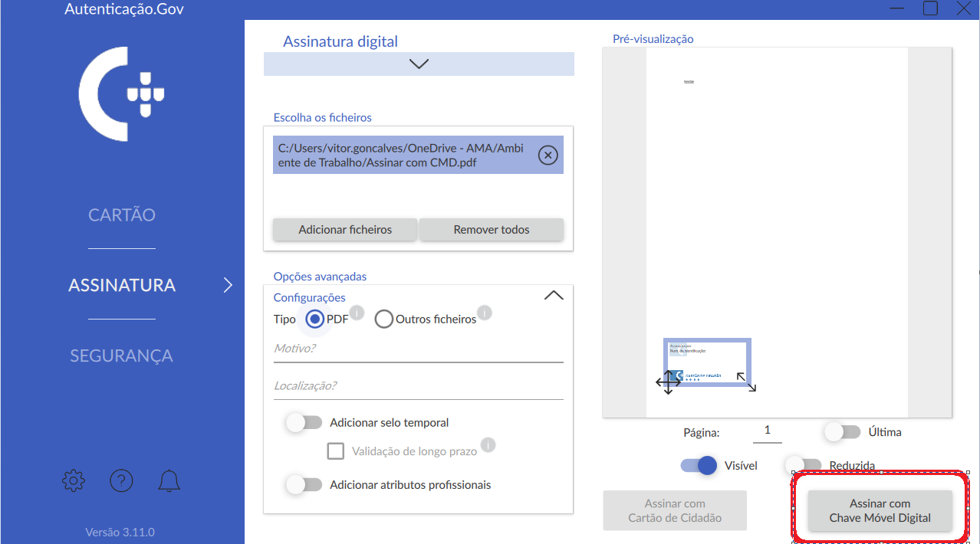
Task: Click the Autenticação.Gov logo
Action: point(122,93)
